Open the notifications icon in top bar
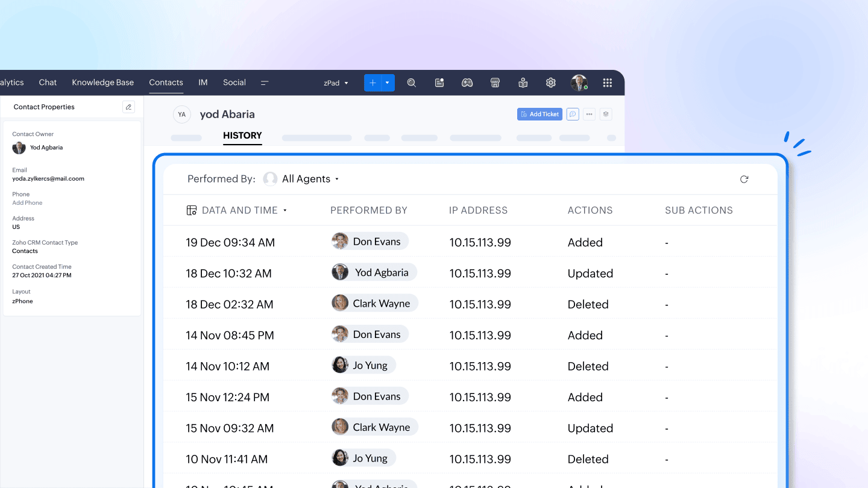This screenshot has height=488, width=868. (x=439, y=83)
